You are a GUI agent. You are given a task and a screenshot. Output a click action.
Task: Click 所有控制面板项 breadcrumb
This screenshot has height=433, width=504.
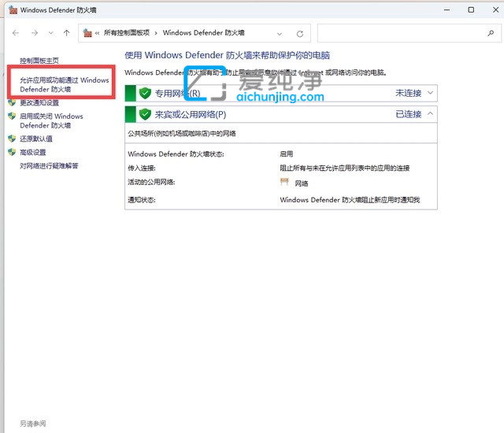point(127,33)
